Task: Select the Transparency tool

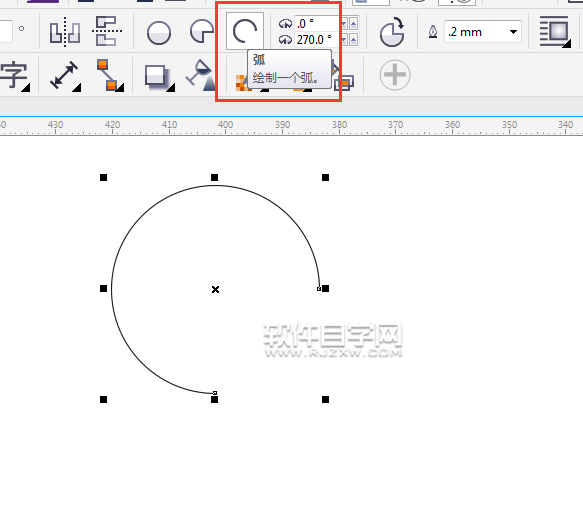Action: click(x=200, y=75)
